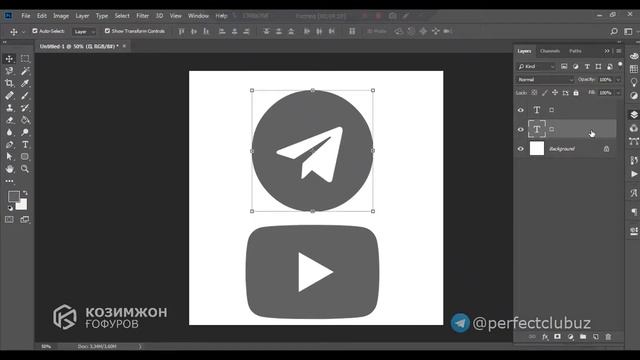Hide the top text layer eye icon

(520, 110)
